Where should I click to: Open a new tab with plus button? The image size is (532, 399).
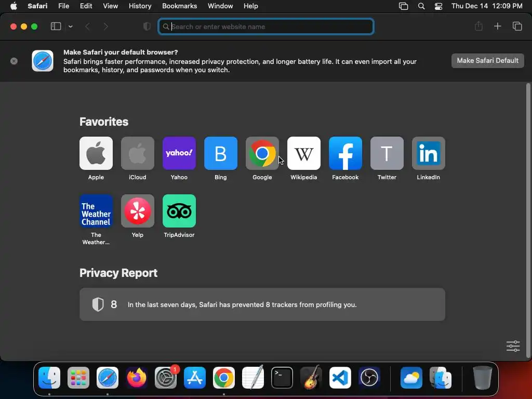click(x=497, y=26)
